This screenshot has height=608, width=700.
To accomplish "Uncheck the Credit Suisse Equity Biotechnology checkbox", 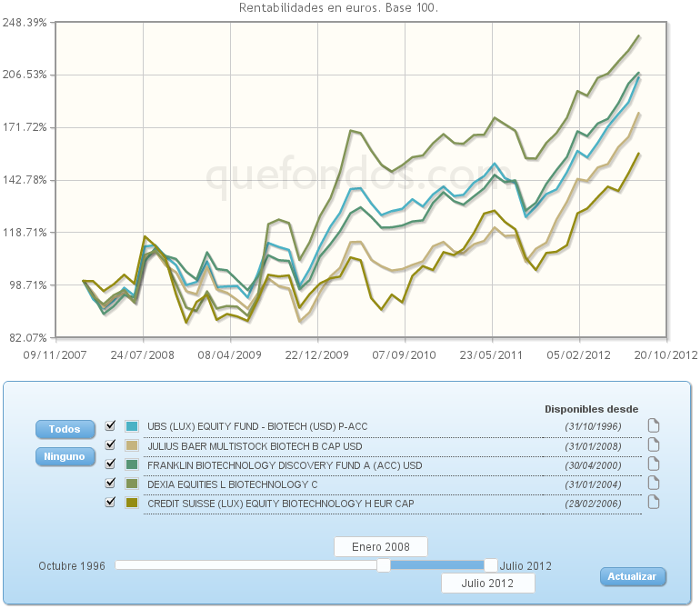I will click(110, 502).
